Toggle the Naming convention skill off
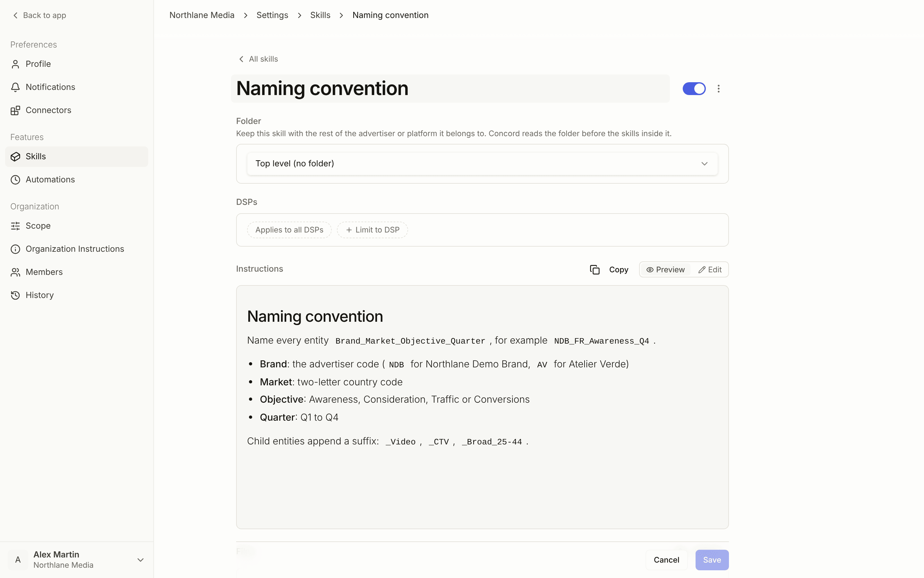The image size is (924, 578). pyautogui.click(x=694, y=89)
